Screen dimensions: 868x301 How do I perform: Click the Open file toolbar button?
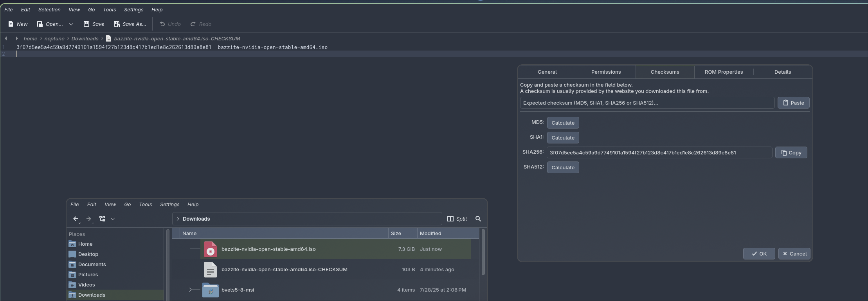pos(50,24)
